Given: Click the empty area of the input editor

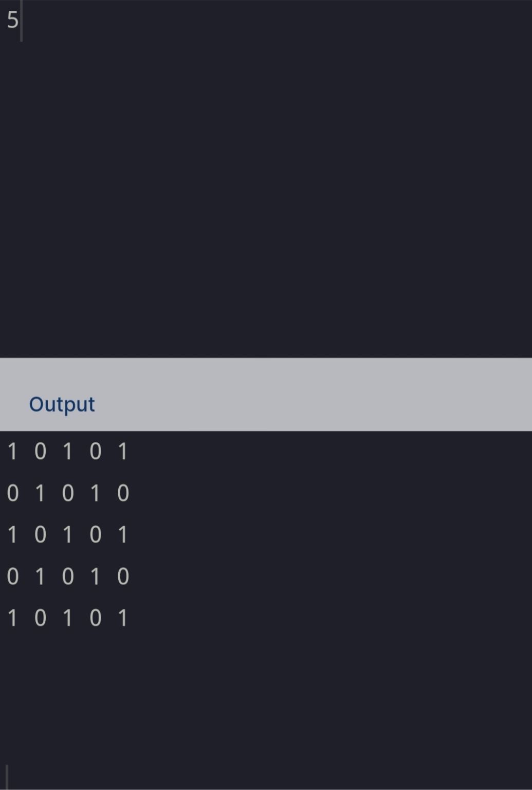Looking at the screenshot, I should coord(266,195).
